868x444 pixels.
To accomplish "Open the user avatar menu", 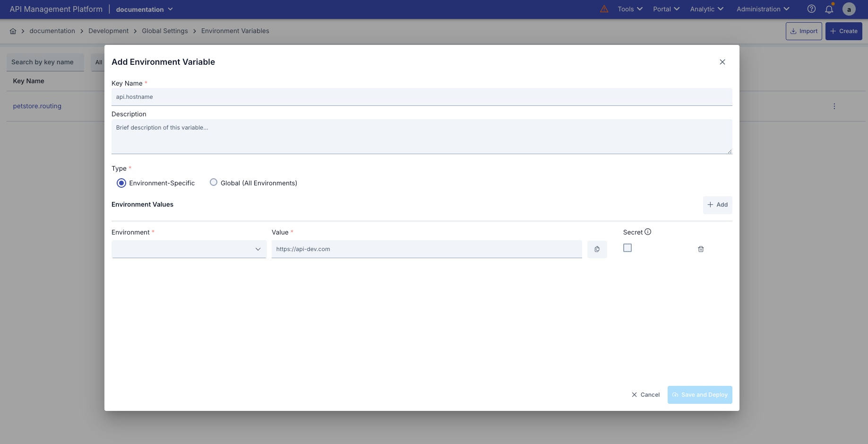I will tap(849, 9).
